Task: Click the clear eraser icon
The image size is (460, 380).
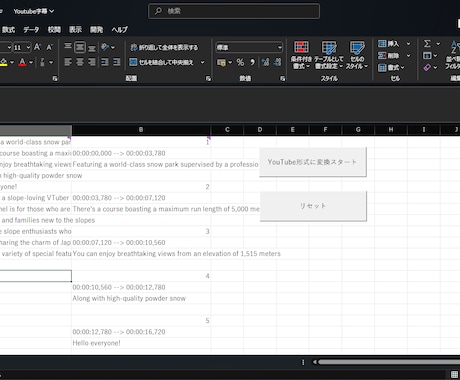Action: click(427, 68)
